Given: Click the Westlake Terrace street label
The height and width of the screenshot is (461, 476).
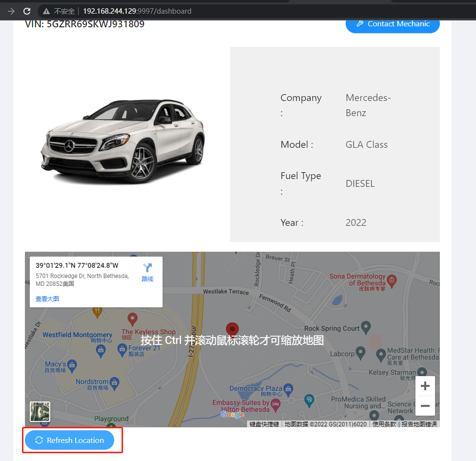Looking at the screenshot, I should coord(226,292).
